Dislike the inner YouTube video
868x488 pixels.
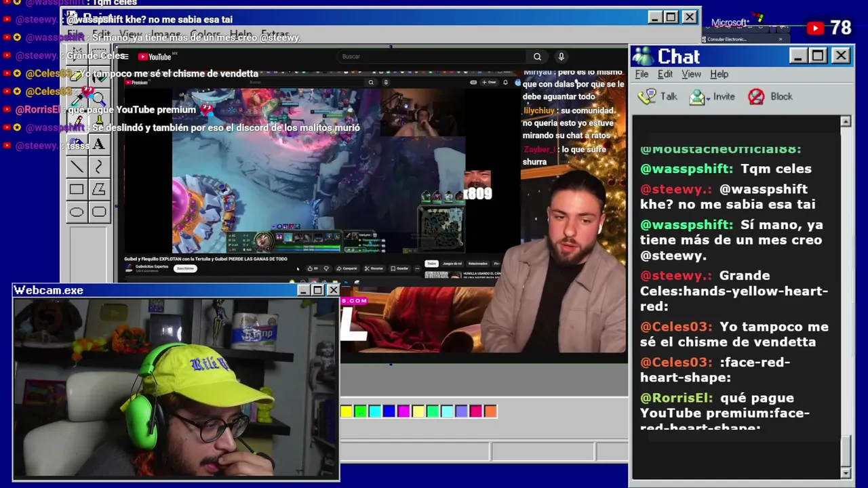click(x=326, y=268)
